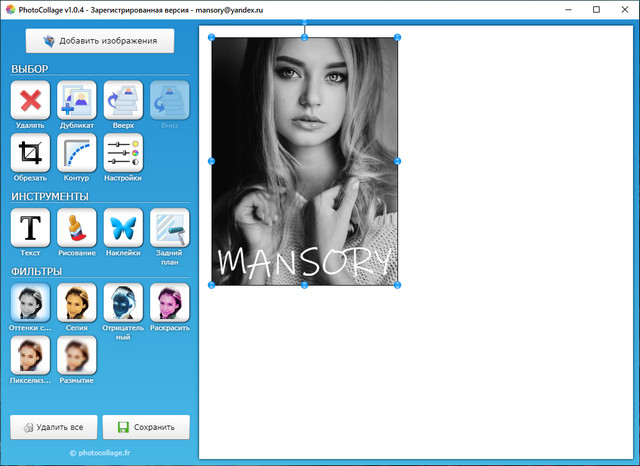Save the collage with Сохранить

coord(146,427)
